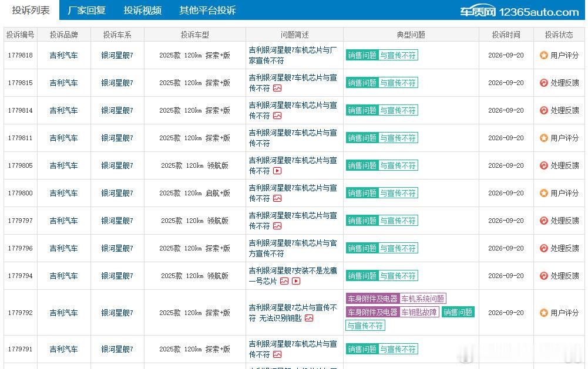This screenshot has height=369, width=588.
Task: Open description '吉利银河星舰7芯片与宣传不符 无法识别钥匙'
Action: (293, 313)
